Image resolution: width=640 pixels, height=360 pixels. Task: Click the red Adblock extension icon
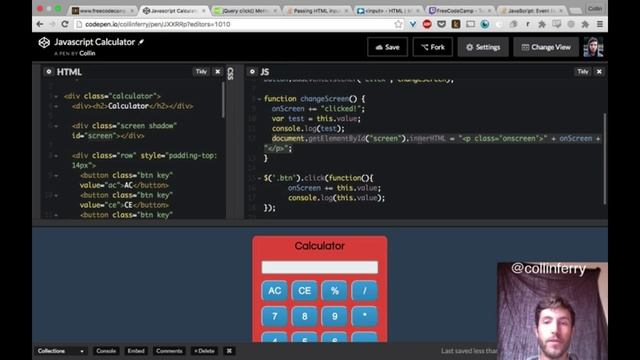427,24
